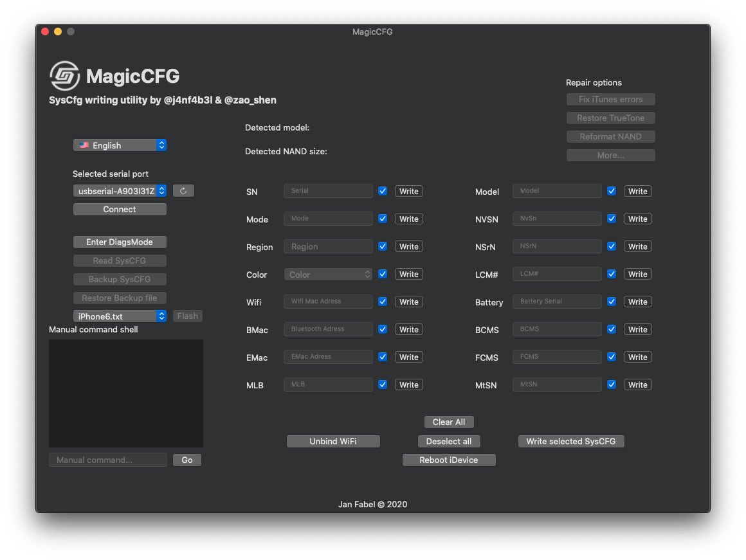Click the Go button

[187, 460]
